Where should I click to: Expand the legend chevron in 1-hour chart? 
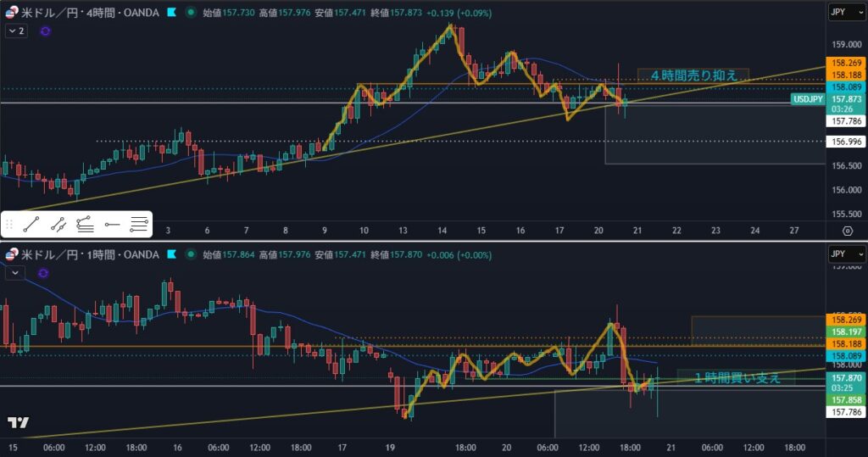[14, 273]
